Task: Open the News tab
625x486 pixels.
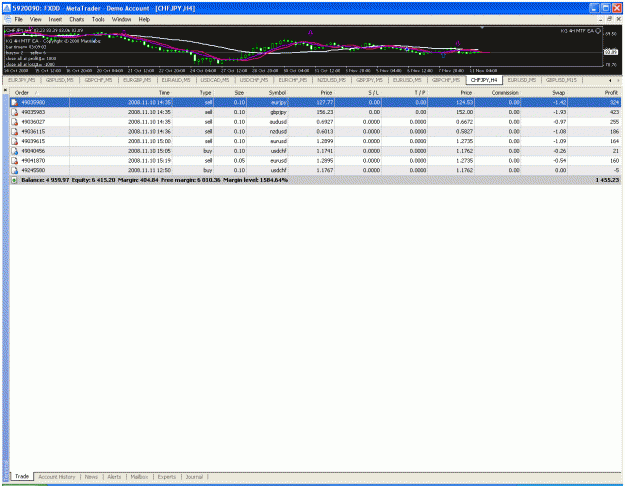Action: (x=91, y=477)
